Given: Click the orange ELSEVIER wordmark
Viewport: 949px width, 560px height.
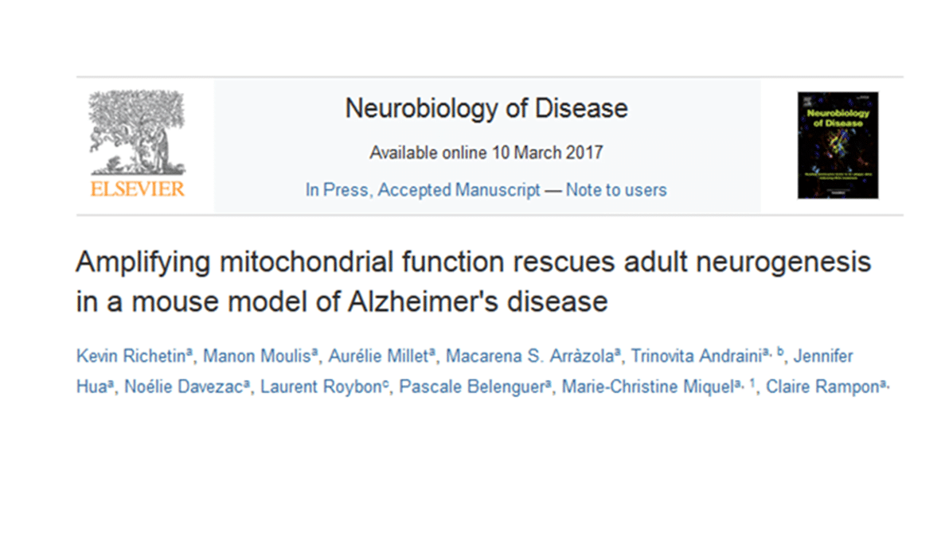Looking at the screenshot, I should tap(137, 189).
